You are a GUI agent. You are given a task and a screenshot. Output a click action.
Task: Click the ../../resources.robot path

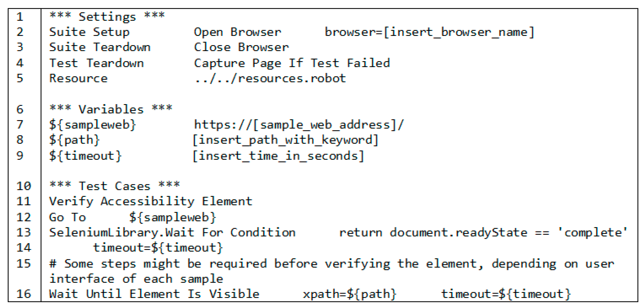(x=270, y=78)
